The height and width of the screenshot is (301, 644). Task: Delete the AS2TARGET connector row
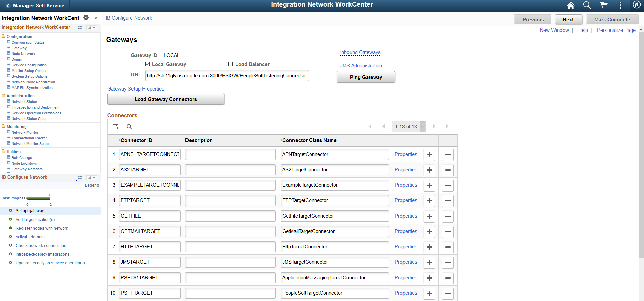click(x=448, y=170)
